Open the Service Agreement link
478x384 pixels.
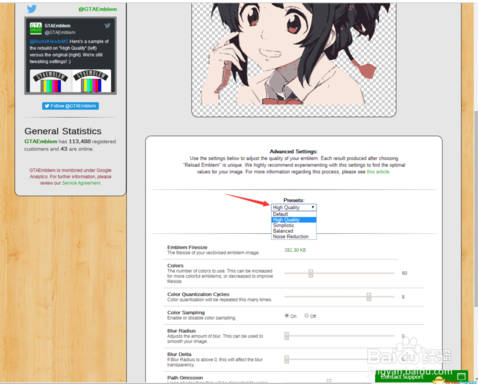coord(81,183)
